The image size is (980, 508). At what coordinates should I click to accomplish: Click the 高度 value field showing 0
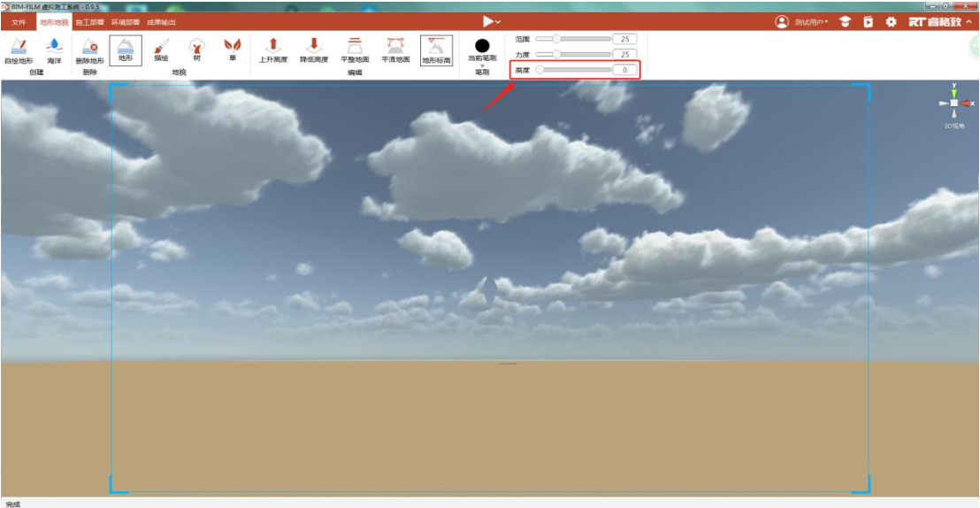pyautogui.click(x=625, y=70)
